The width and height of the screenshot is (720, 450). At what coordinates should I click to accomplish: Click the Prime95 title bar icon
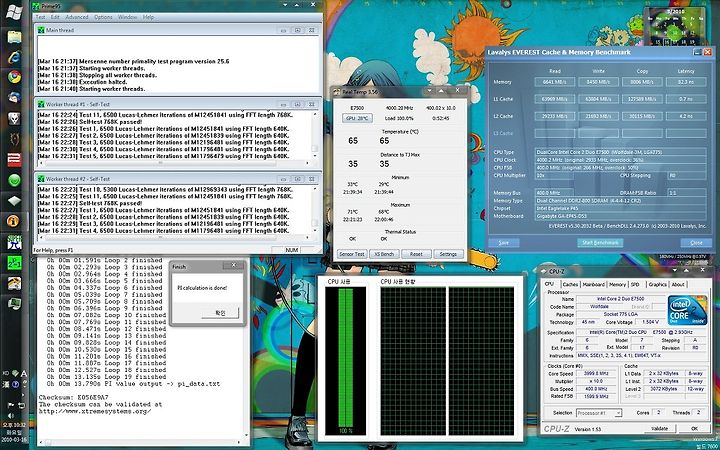coord(35,6)
